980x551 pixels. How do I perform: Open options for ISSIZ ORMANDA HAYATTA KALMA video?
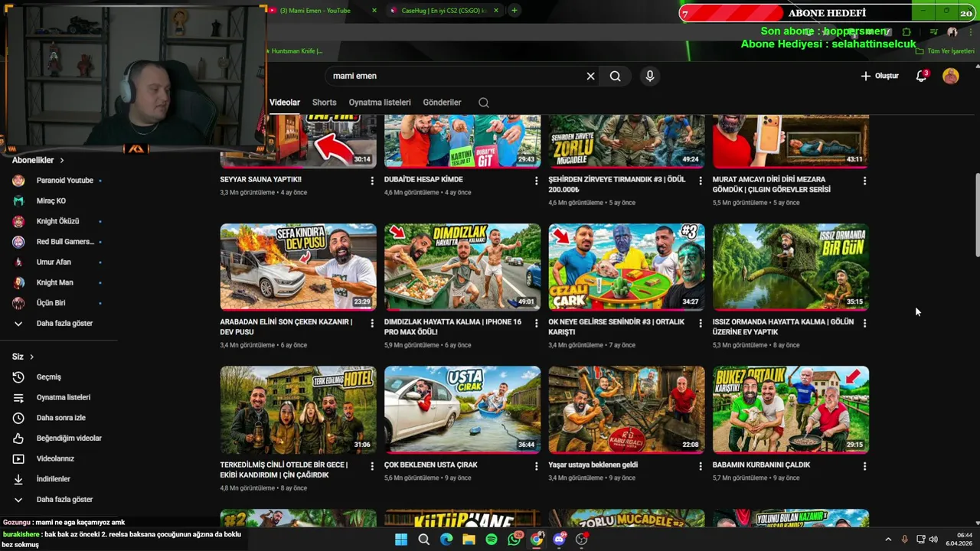tap(864, 324)
